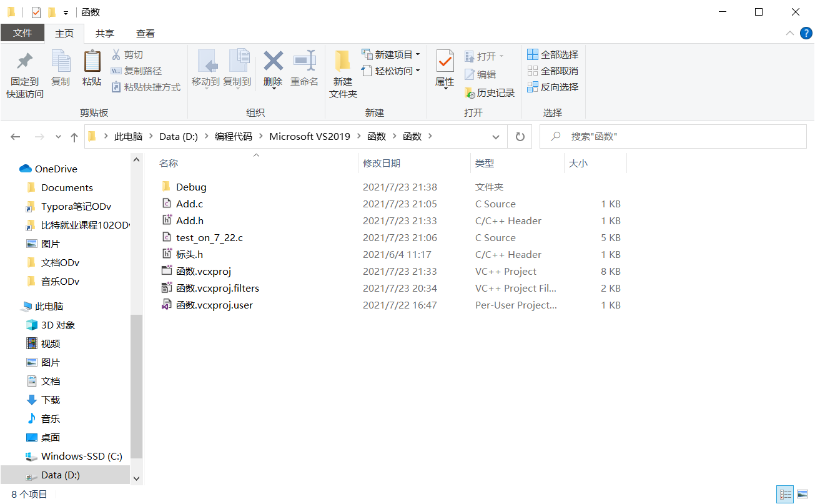Click the search 函数 input box

673,136
